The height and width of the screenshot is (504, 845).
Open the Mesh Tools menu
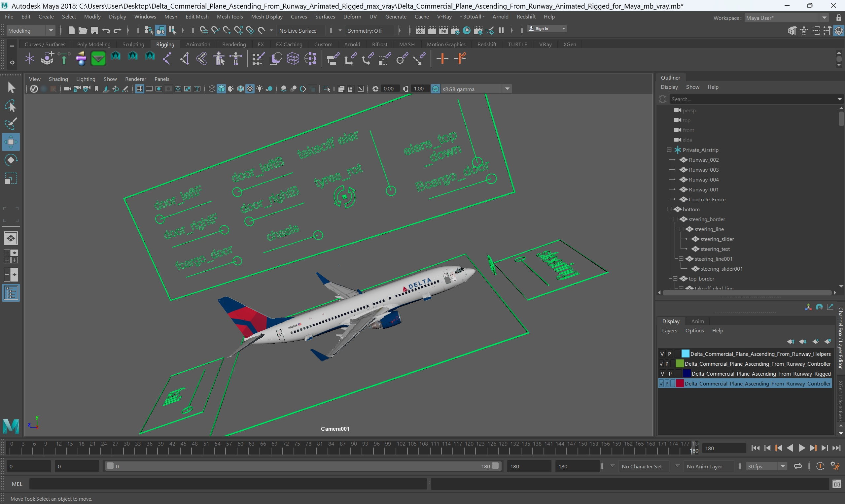pos(230,17)
